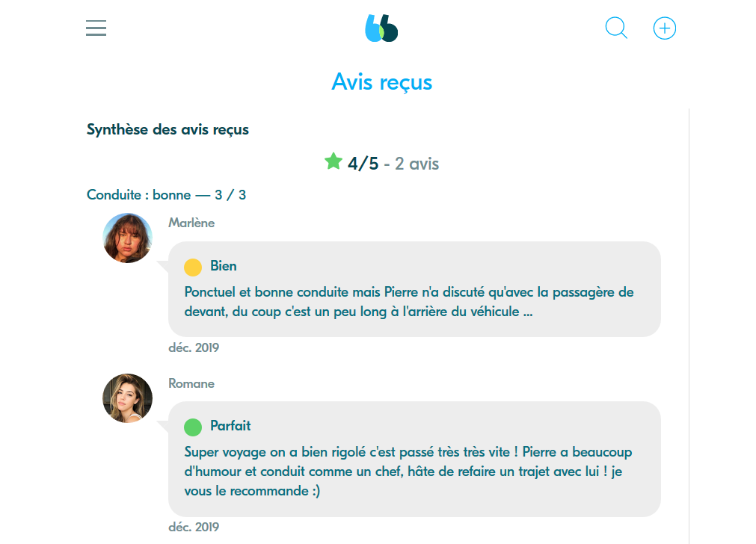The height and width of the screenshot is (544, 756).
Task: Click Romane's review text starting with Super voyage
Action: (x=408, y=472)
